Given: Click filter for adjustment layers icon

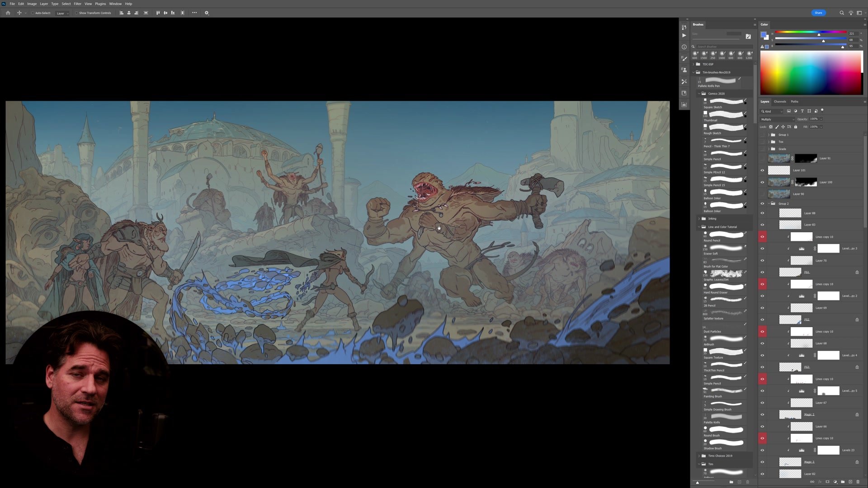Looking at the screenshot, I should point(796,111).
